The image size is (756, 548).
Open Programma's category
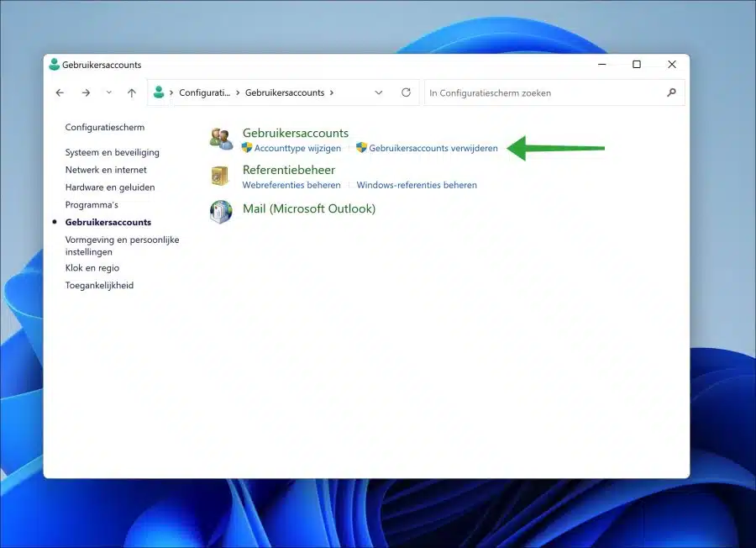(x=92, y=204)
